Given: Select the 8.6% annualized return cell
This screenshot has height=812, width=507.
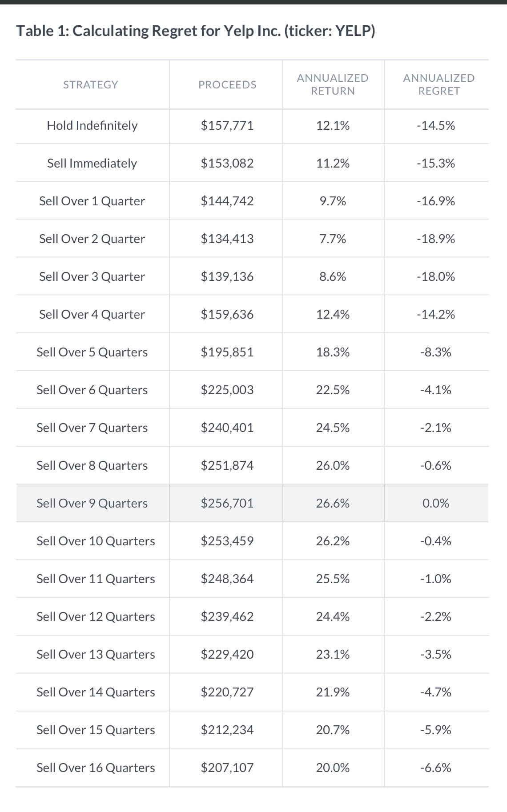Looking at the screenshot, I should pos(333,276).
